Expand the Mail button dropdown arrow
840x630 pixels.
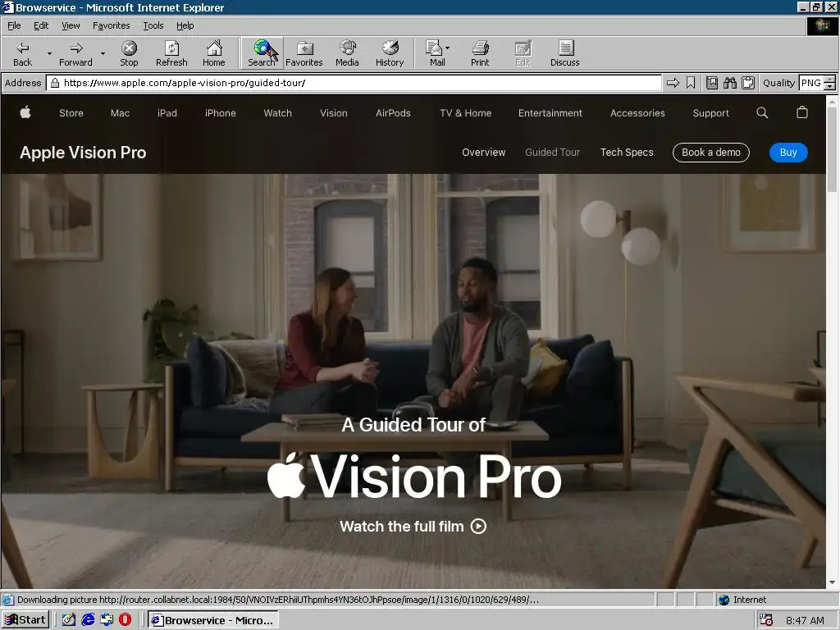[x=447, y=48]
